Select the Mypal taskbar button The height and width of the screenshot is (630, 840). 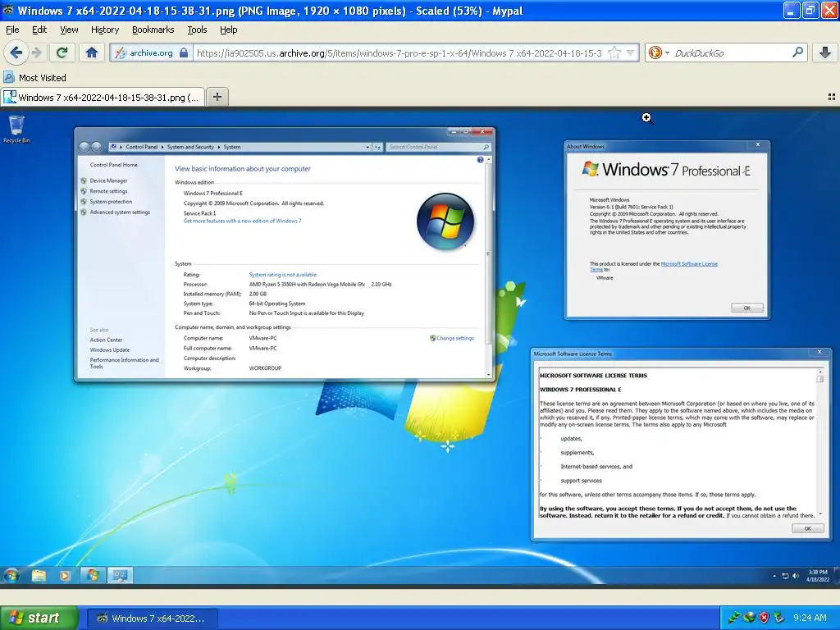[152, 619]
